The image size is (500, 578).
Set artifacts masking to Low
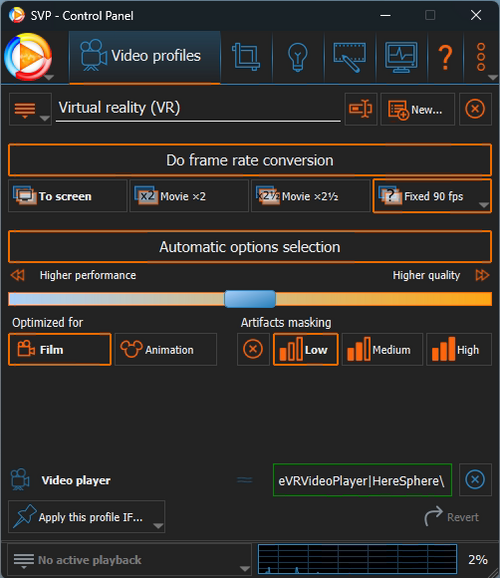point(305,349)
